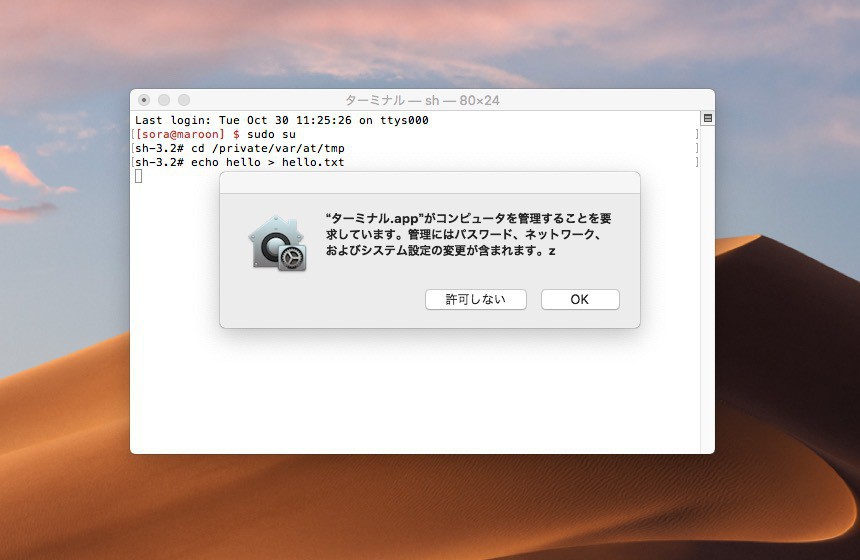This screenshot has width=860, height=560.
Task: Click the 許可しない (Don't Allow) button
Action: tap(476, 299)
